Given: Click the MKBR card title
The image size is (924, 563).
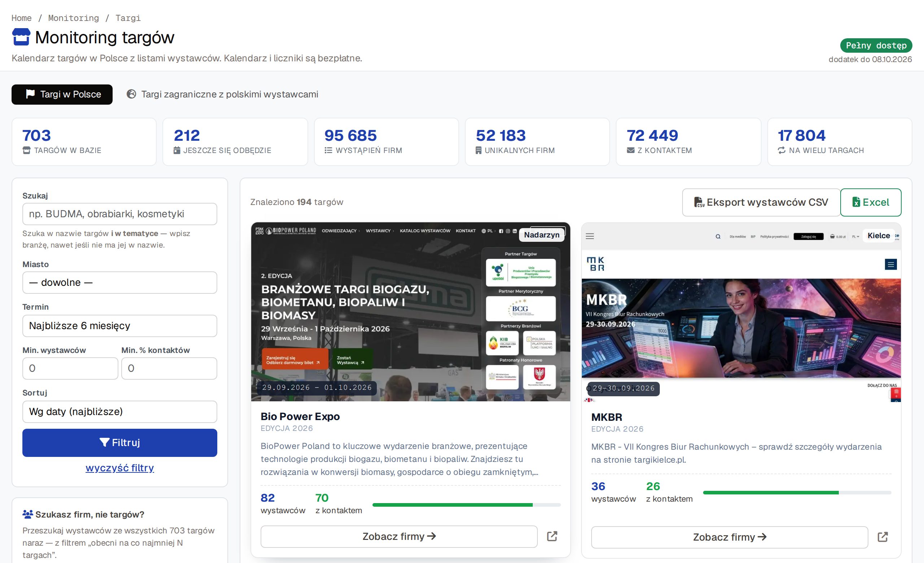Looking at the screenshot, I should coord(607,417).
